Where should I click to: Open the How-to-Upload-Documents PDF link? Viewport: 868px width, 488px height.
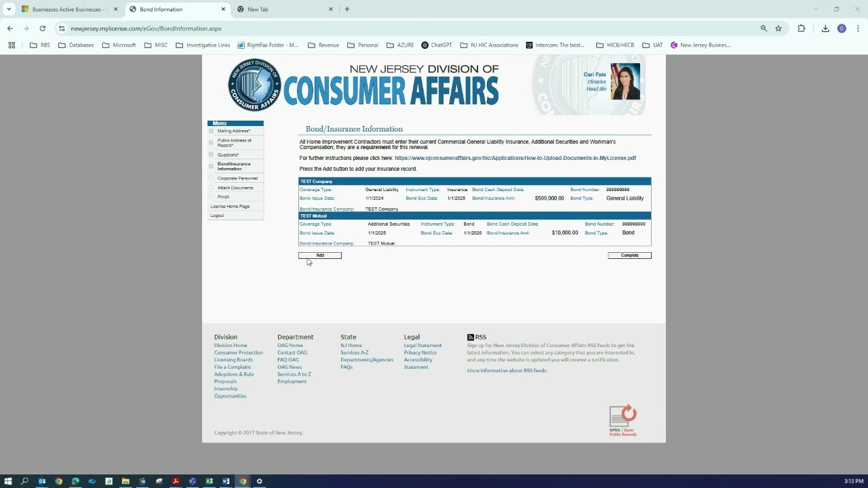point(515,158)
